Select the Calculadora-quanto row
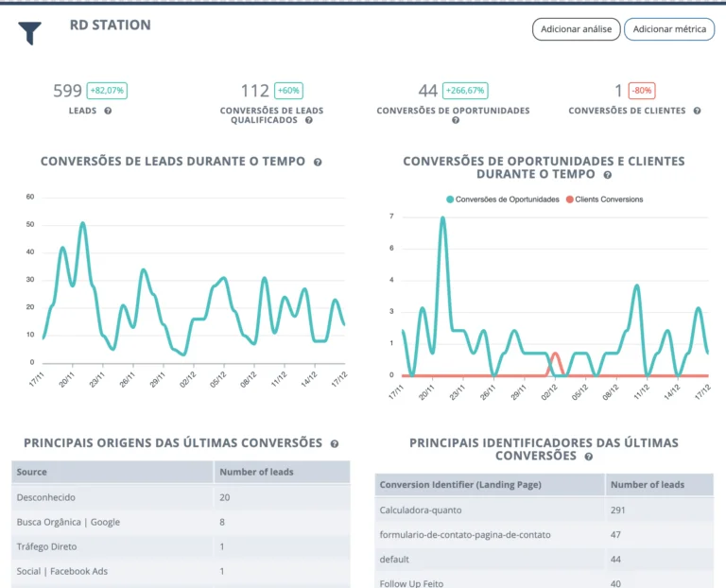The width and height of the screenshot is (726, 588). coord(544,510)
